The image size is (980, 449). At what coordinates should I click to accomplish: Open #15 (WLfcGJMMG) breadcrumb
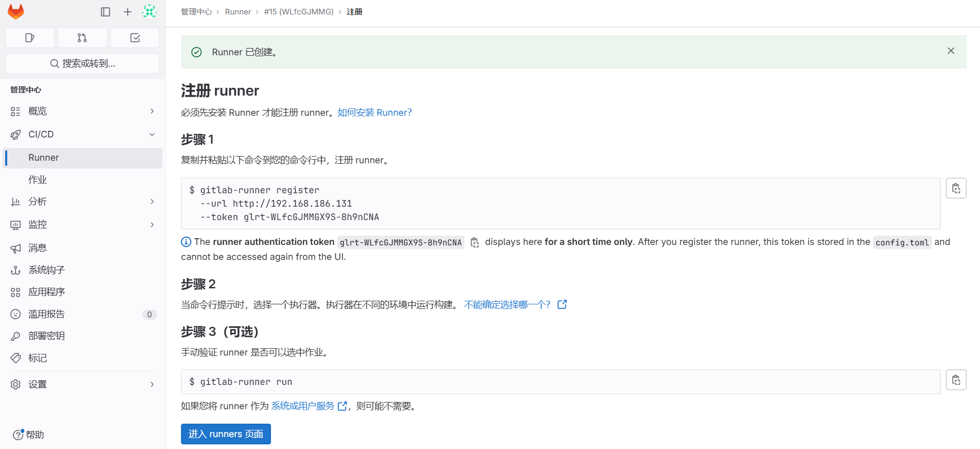[x=299, y=12]
